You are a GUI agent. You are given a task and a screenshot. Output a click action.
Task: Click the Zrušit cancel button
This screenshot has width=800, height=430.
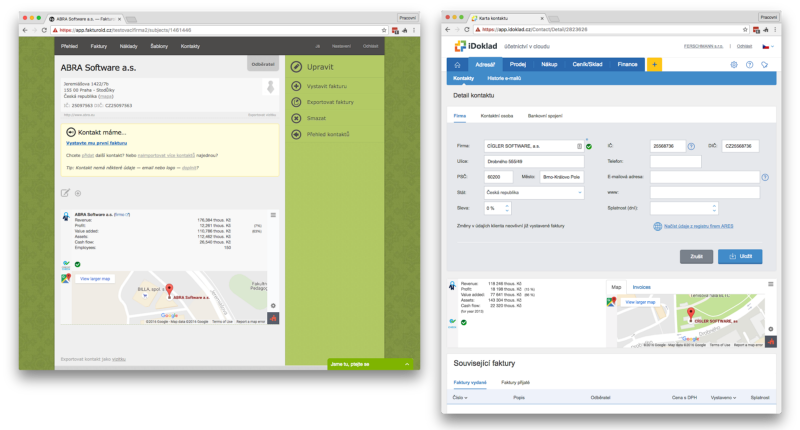coord(696,256)
